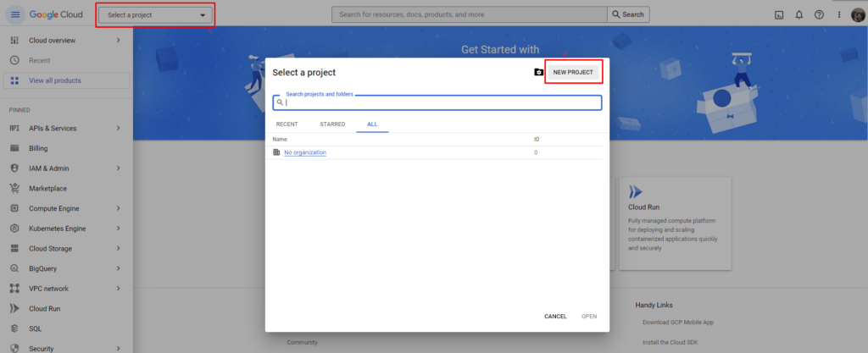Viewport: 868px width, 353px height.
Task: Switch to the STARRED tab
Action: click(332, 124)
